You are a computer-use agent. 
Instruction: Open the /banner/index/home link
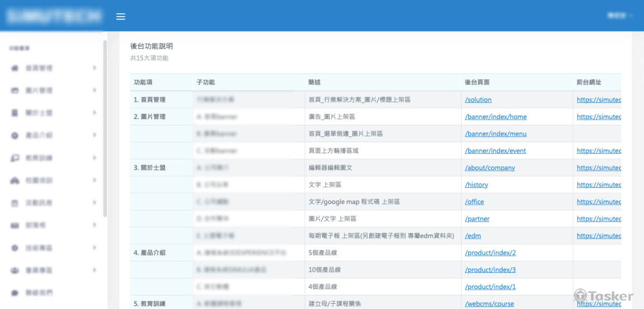[x=495, y=117]
